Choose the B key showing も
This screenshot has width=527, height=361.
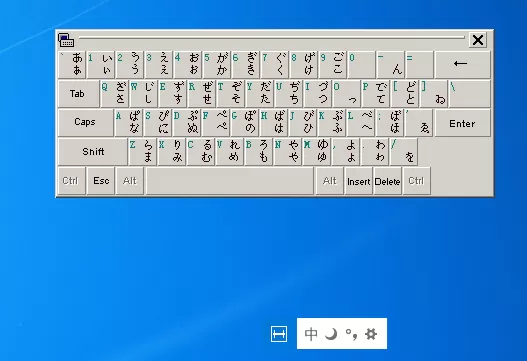[x=258, y=152]
